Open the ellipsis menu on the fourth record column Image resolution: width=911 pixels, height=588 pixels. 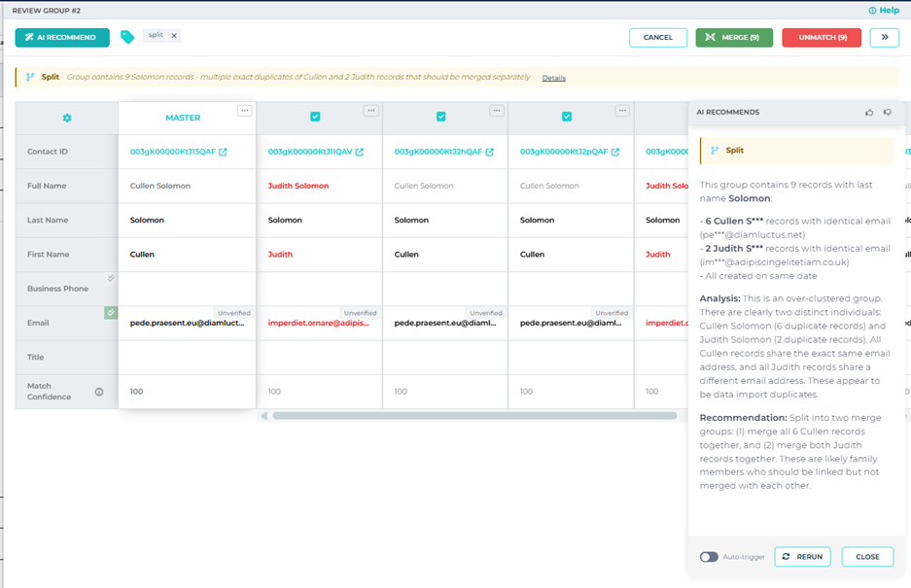pyautogui.click(x=621, y=110)
